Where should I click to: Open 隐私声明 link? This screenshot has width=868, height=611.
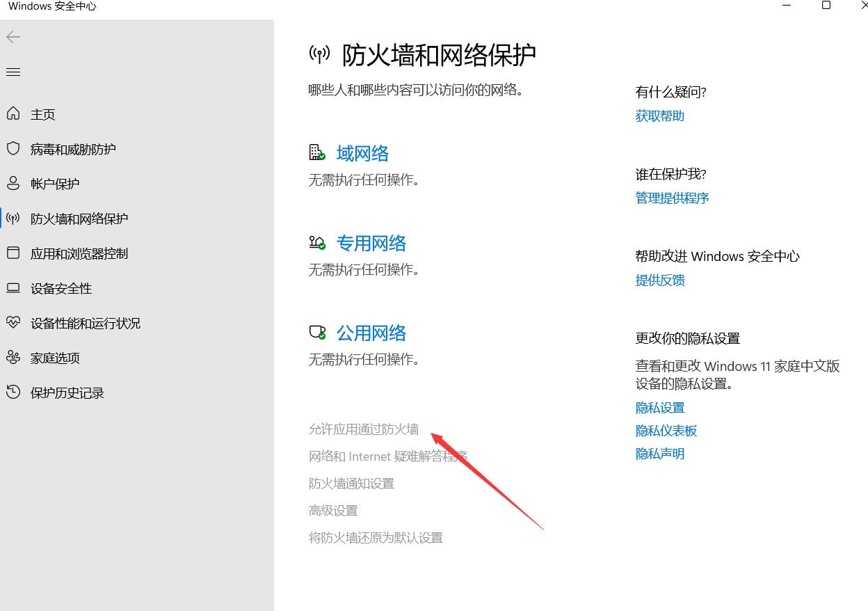click(x=660, y=453)
